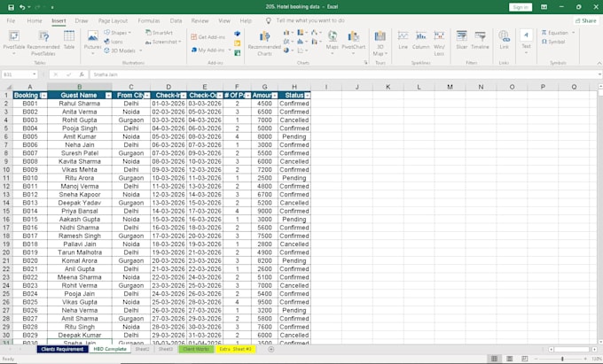Viewport: 603px width, 364px height.
Task: Open the PivotTable tool
Action: [14, 43]
